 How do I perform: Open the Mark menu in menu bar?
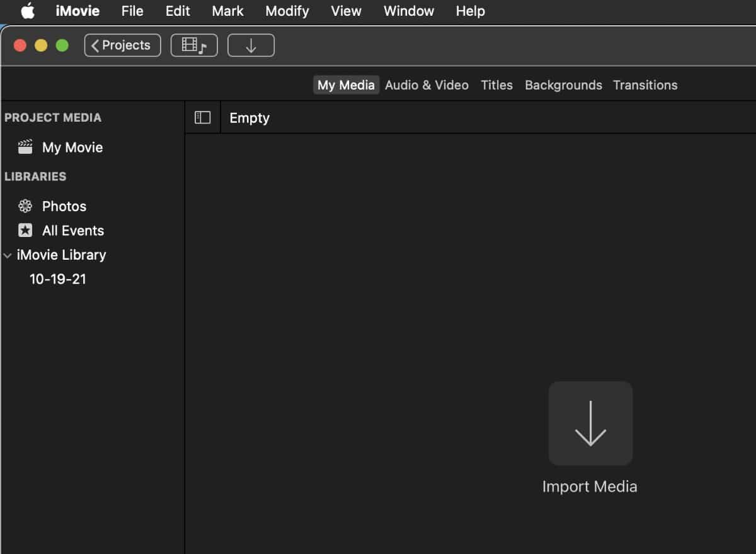point(227,11)
